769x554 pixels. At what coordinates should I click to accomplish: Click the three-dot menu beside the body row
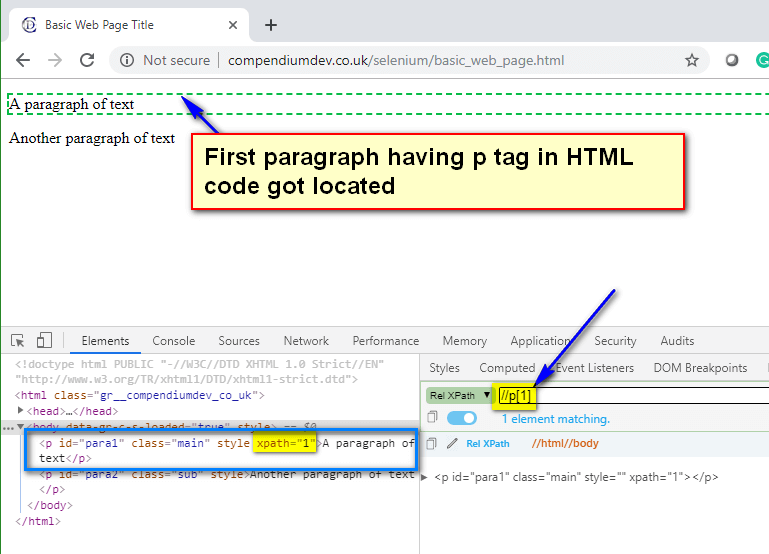8,428
